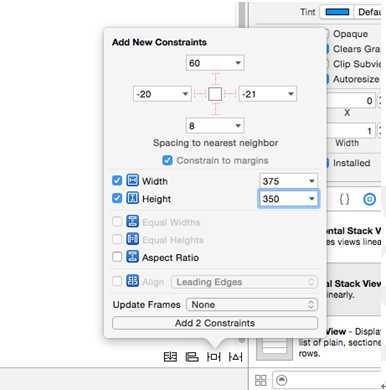This screenshot has height=390, width=386.
Task: Open the Leading Edges align dropdown
Action: tap(244, 282)
